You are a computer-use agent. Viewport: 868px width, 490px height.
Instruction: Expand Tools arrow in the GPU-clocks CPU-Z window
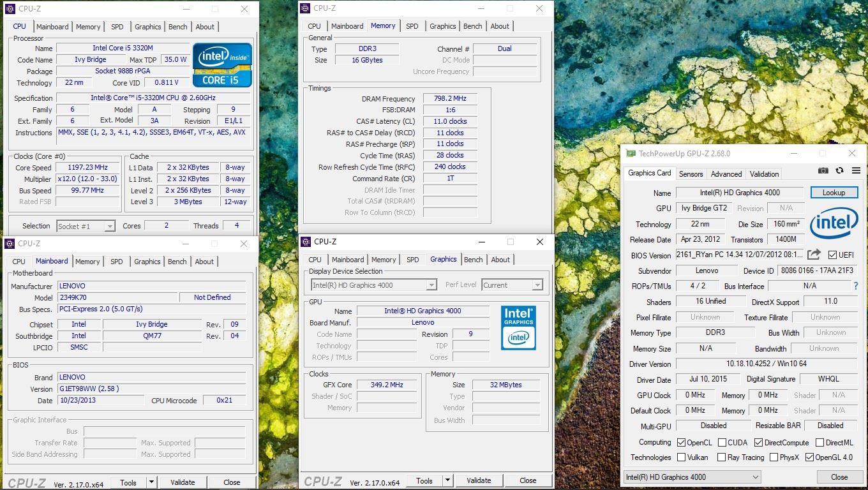tap(447, 480)
